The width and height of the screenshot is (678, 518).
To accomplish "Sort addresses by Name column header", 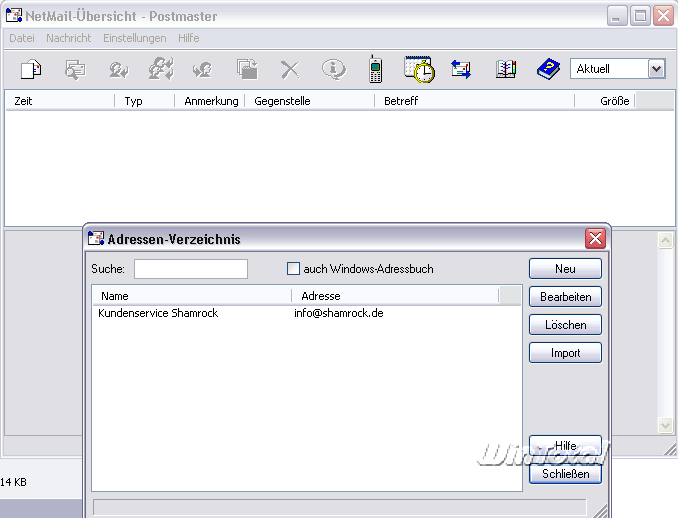I will (192, 296).
